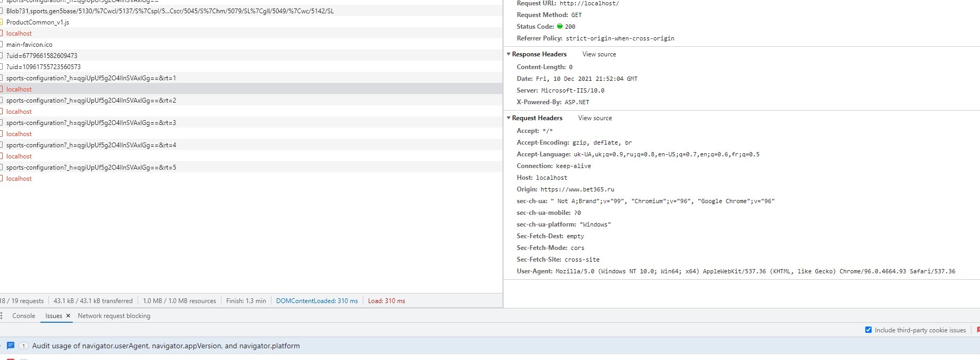Image resolution: width=980 pixels, height=360 pixels.
Task: Click the Accept-Encoding gzip, deflate, br header
Action: (574, 143)
